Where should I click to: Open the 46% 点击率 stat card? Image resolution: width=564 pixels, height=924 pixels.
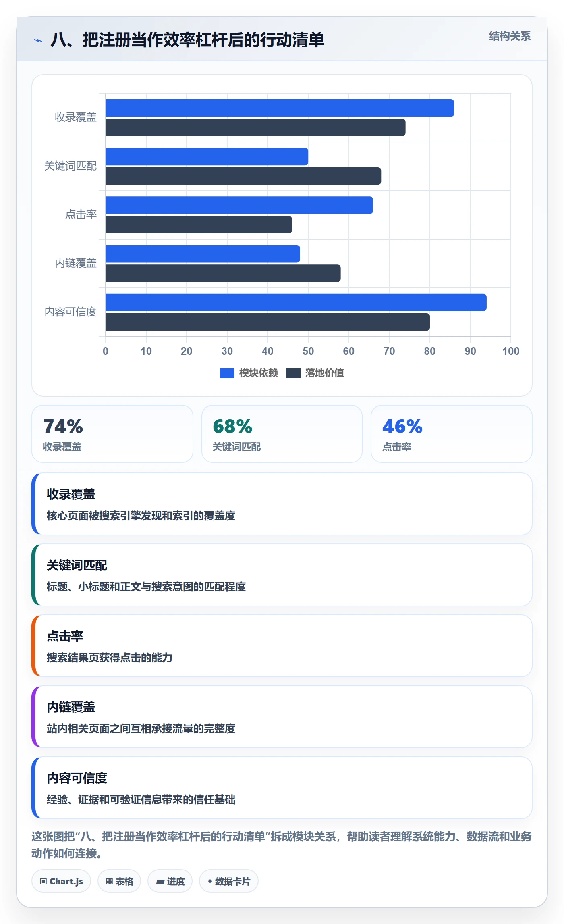tap(451, 434)
